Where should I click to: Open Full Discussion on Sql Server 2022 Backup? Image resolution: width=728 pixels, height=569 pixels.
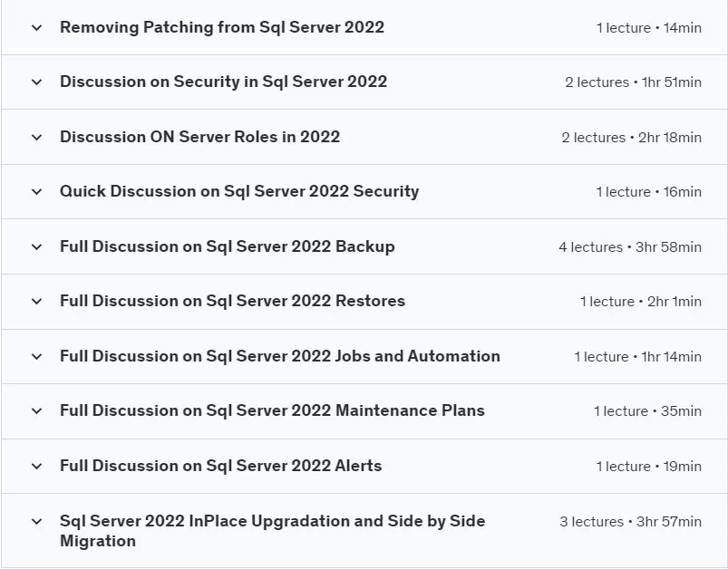pyautogui.click(x=227, y=246)
